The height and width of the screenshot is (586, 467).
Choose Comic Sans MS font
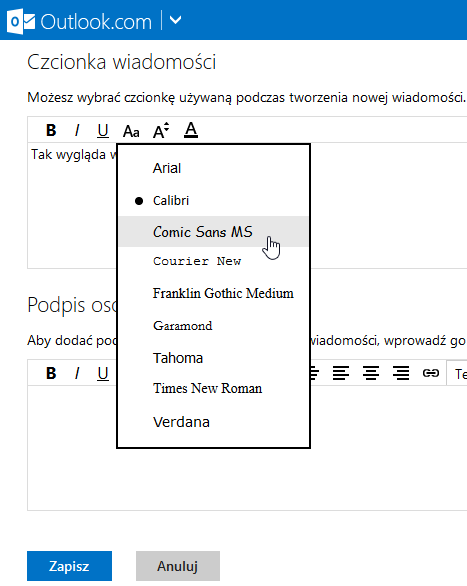tap(213, 231)
